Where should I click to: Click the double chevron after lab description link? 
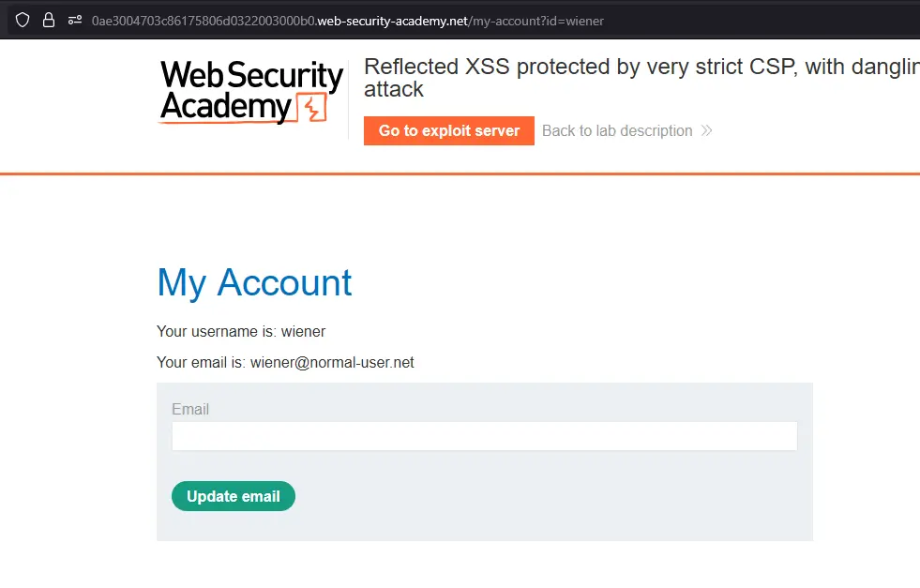coord(706,130)
